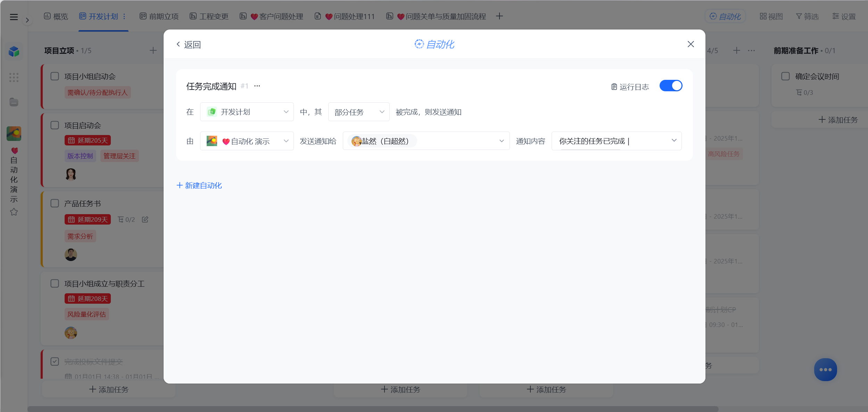The image size is (868, 412).
Task: Click 添加任务 under 项目立项 column
Action: (109, 389)
